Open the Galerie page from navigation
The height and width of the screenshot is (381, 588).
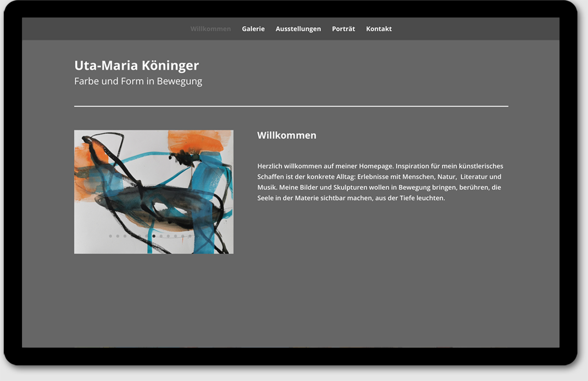coord(253,29)
